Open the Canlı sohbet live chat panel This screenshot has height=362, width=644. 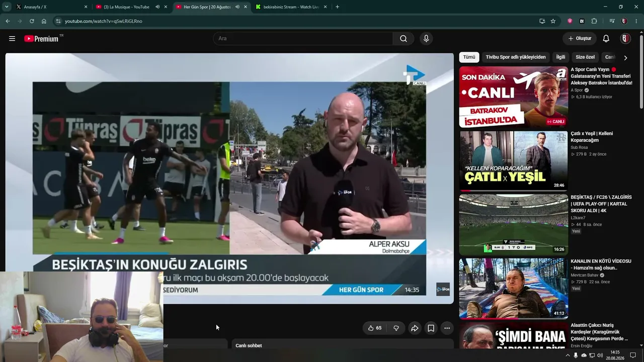[x=342, y=344]
